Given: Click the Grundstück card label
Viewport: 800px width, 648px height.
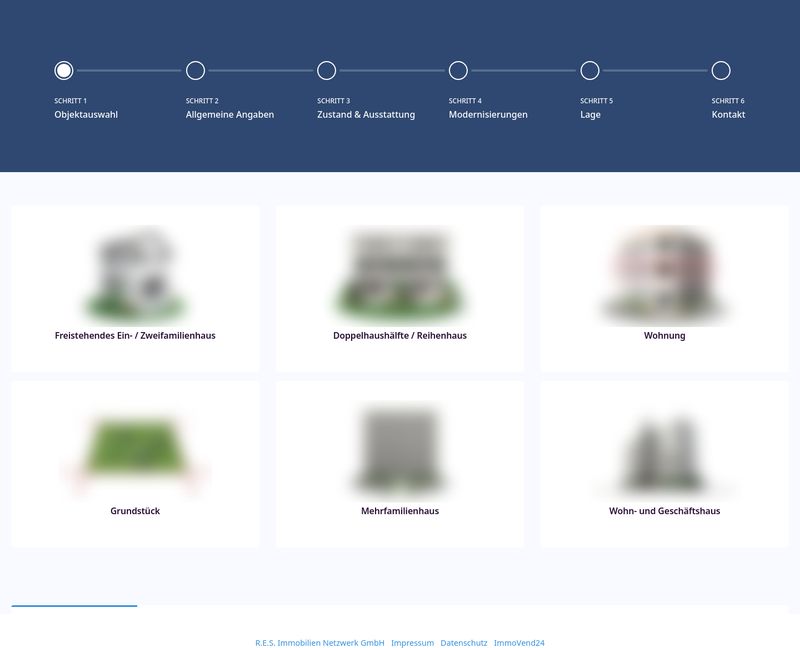Looking at the screenshot, I should click(x=135, y=511).
